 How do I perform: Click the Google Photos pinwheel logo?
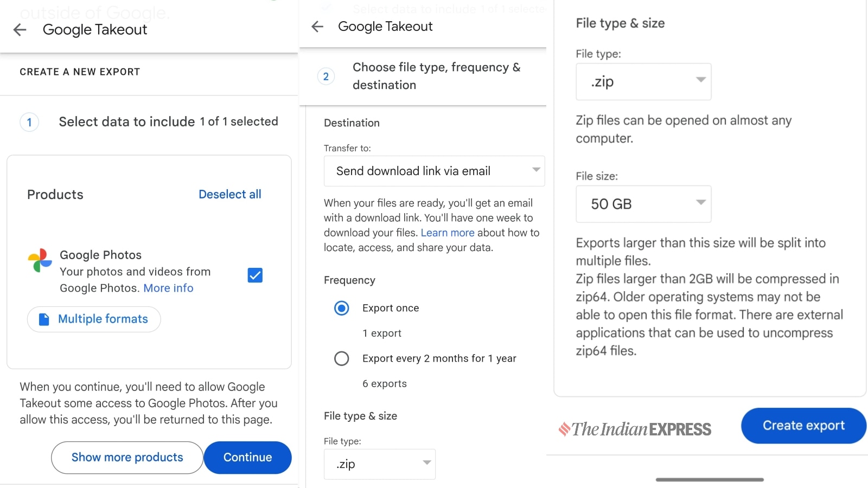tap(40, 261)
